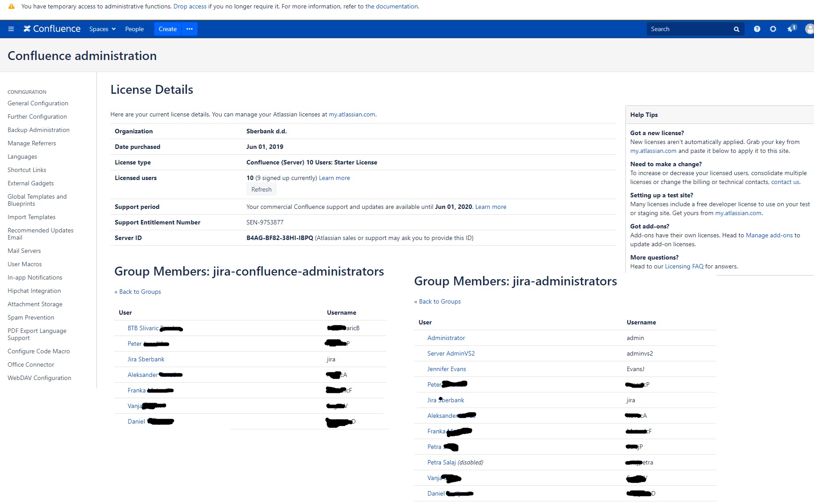The height and width of the screenshot is (504, 814).
Task: Open Languages in sidebar
Action: click(x=22, y=156)
